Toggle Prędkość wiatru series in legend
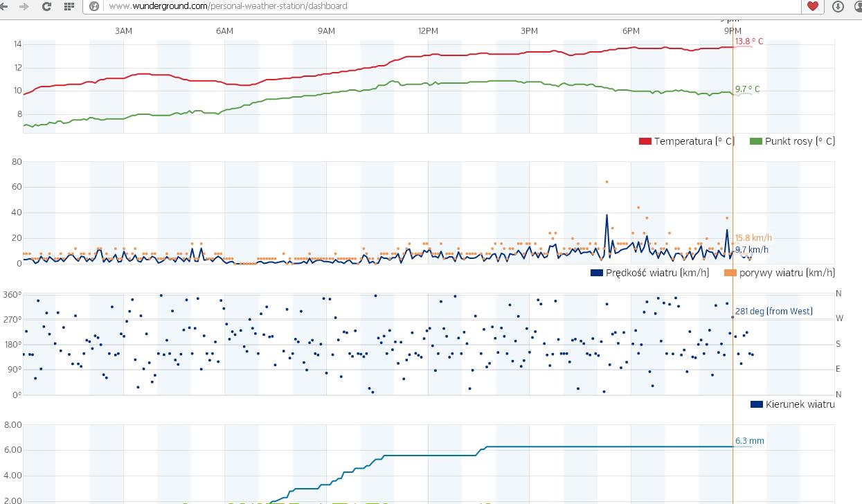Screen dimensions: 862x504 pyautogui.click(x=657, y=273)
